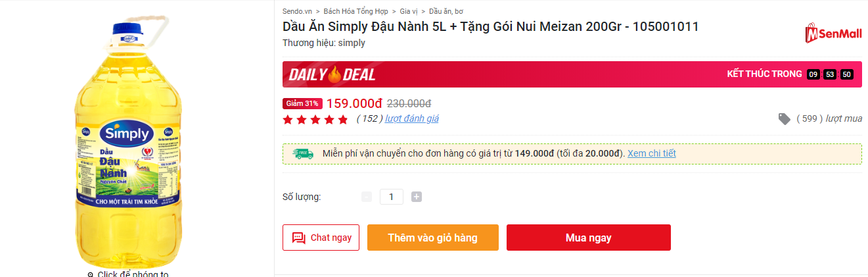Open Sendo.vn breadcrumb link

297,11
